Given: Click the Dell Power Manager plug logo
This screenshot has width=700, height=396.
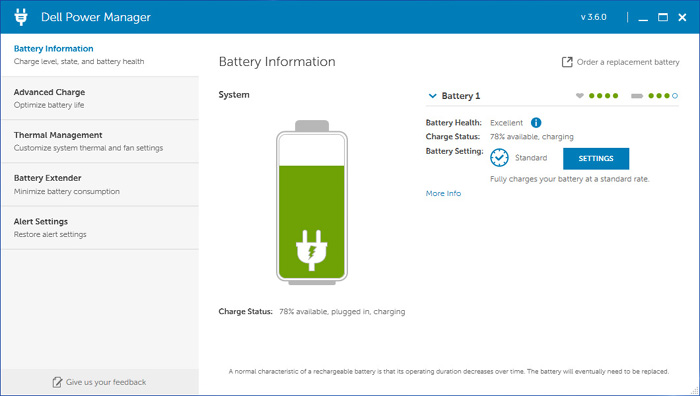Looking at the screenshot, I should click(21, 17).
